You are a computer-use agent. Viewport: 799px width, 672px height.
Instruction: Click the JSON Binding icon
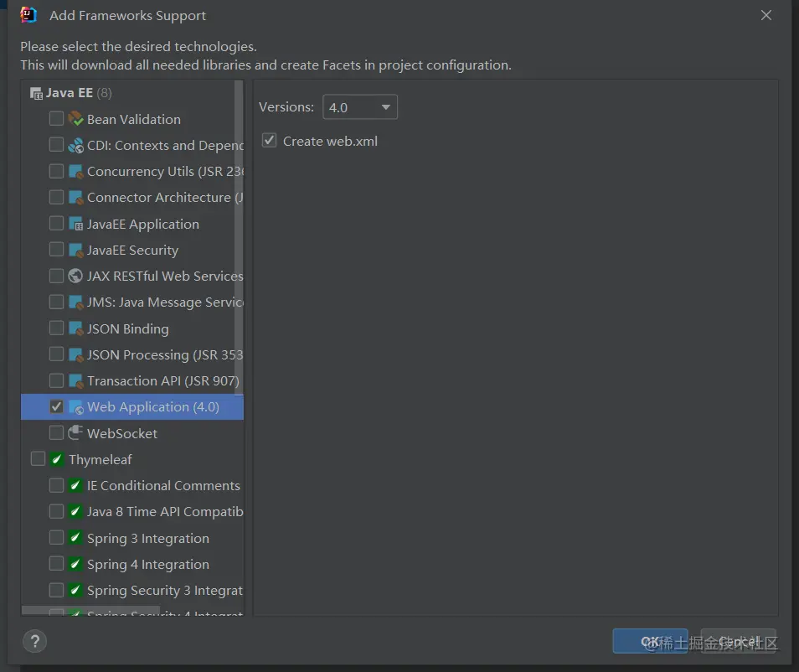click(x=75, y=328)
